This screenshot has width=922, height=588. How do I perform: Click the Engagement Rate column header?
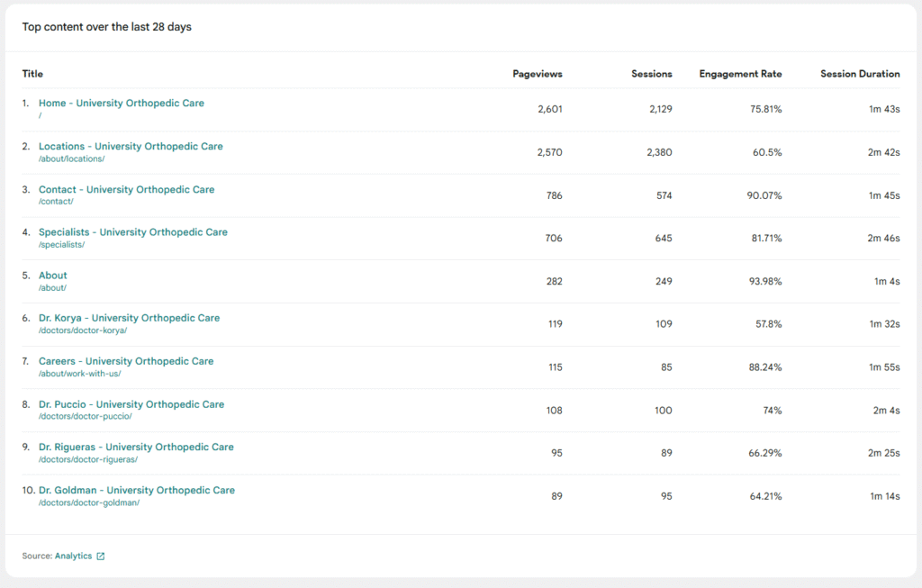click(x=740, y=74)
